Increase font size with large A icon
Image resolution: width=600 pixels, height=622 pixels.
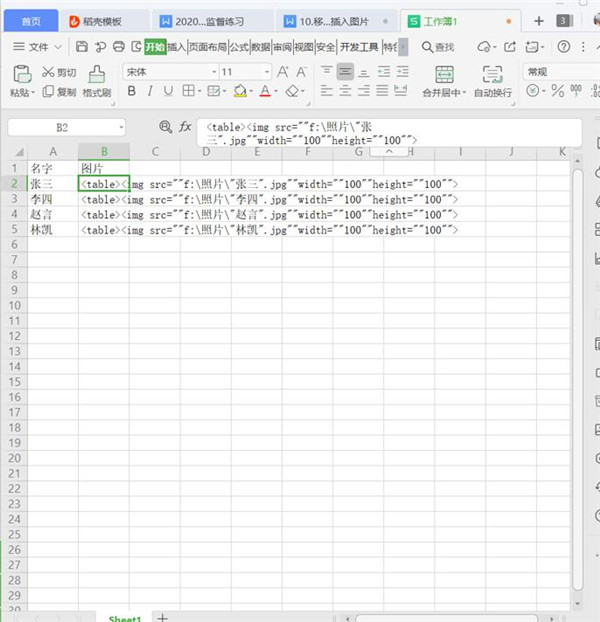[282, 72]
